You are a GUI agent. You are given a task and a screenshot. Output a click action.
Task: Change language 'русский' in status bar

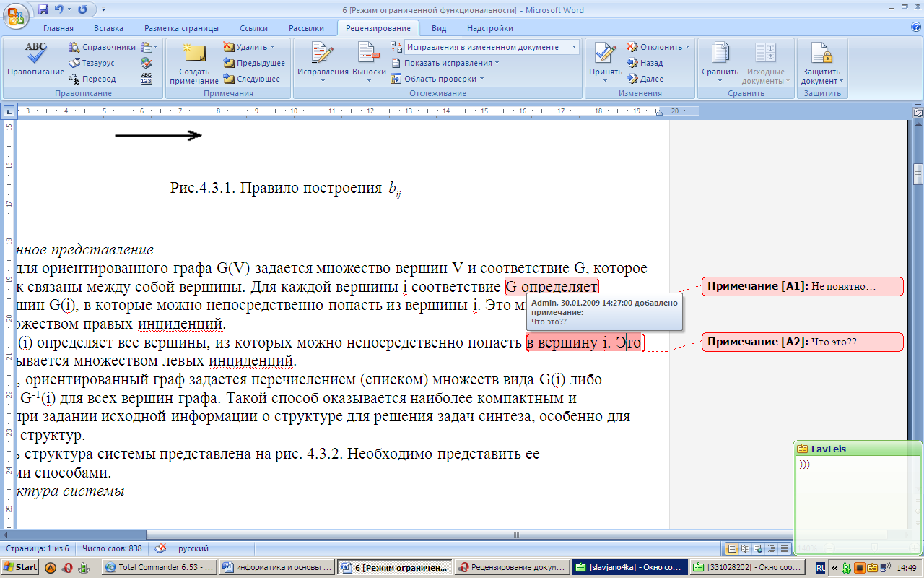point(193,549)
